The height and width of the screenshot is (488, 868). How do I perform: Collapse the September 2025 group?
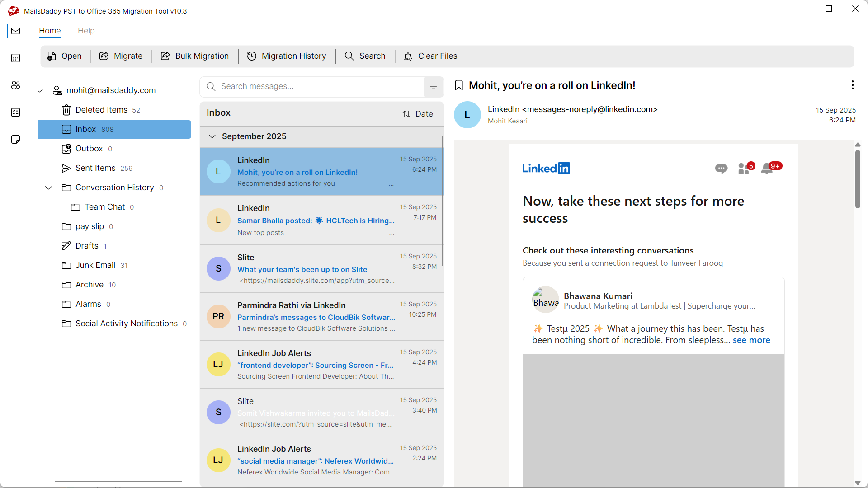[212, 136]
